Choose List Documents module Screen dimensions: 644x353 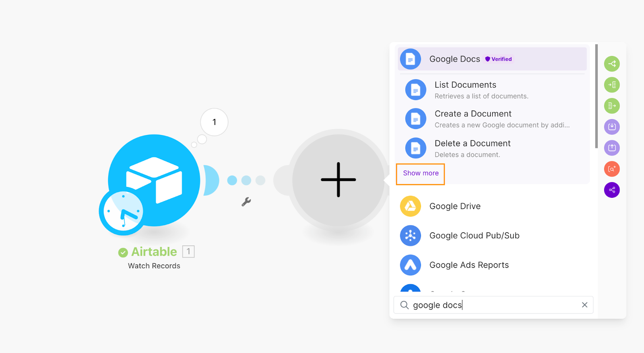[492, 90]
